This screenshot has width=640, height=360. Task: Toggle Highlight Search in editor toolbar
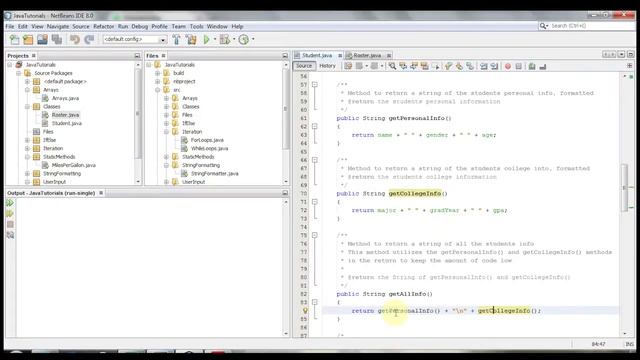pos(424,66)
